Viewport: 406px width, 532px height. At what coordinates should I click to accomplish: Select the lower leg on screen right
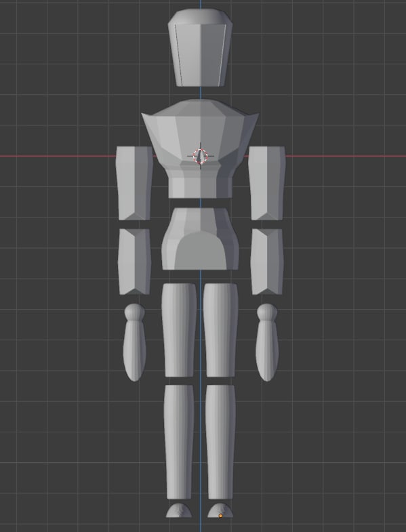220,442
